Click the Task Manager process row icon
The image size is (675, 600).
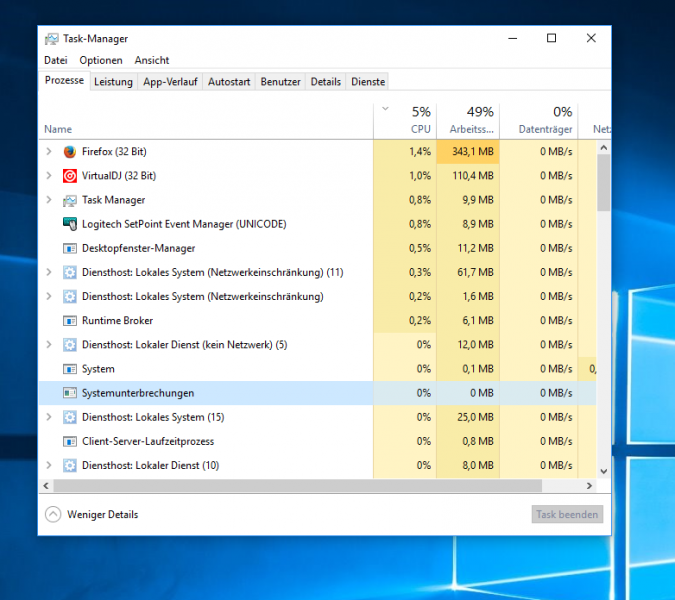coord(70,200)
